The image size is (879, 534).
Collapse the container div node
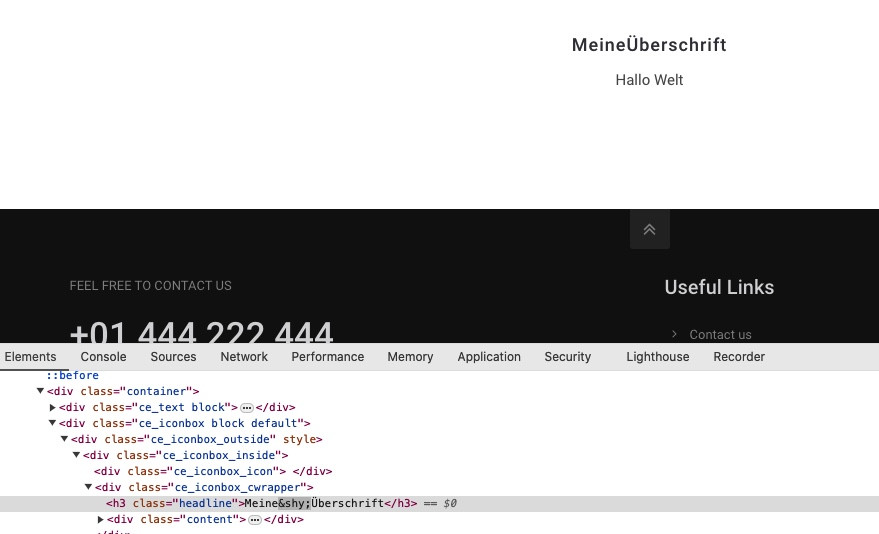(x=41, y=392)
